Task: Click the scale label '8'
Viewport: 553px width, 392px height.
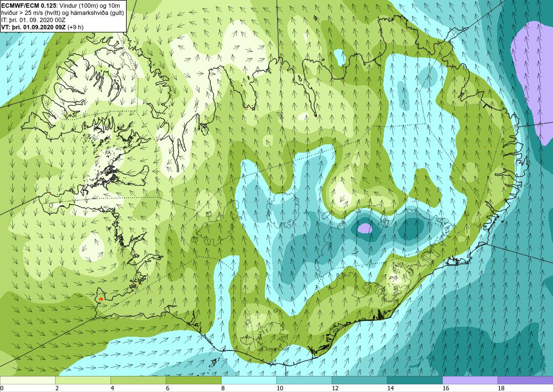Action: (223, 388)
